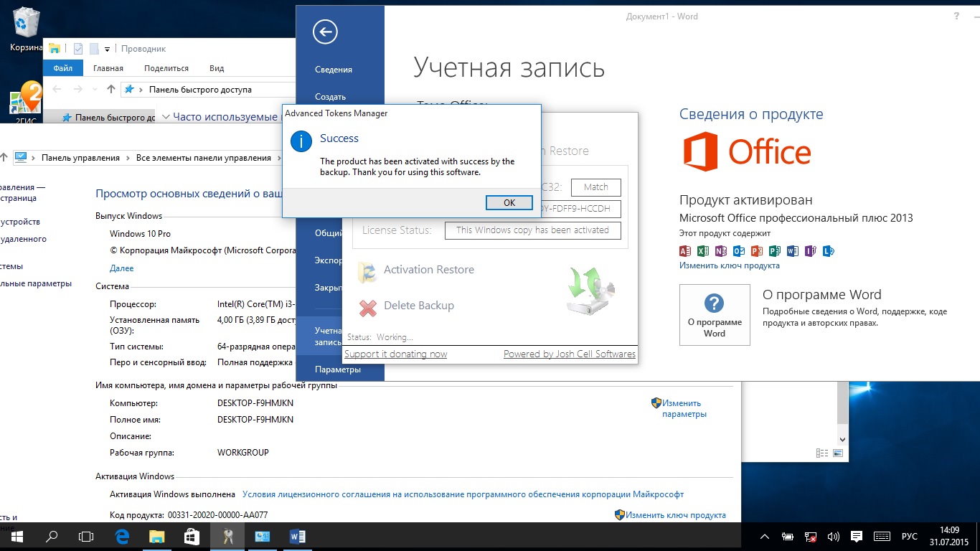
Task: Click the back arrow in Word backstage
Action: [325, 31]
